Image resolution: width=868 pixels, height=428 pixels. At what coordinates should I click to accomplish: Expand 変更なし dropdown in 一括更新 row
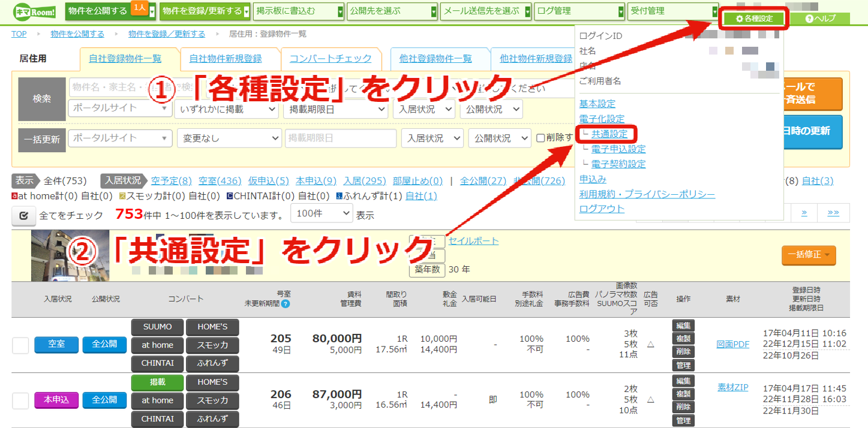click(229, 138)
